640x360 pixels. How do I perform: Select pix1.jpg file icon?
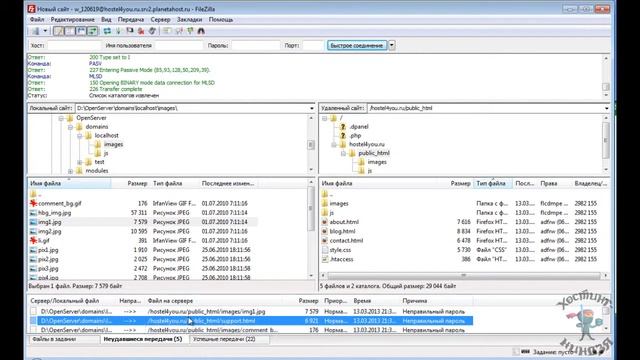coord(33,250)
